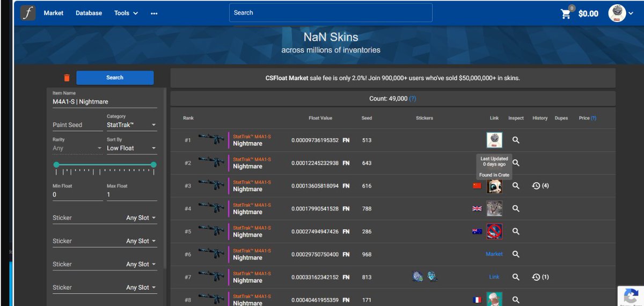Click second sticker on rank #7 skin
This screenshot has height=306, width=644.
(x=432, y=276)
